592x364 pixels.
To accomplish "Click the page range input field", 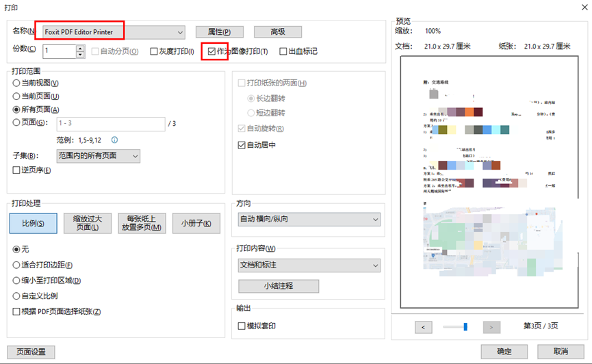I will 110,124.
